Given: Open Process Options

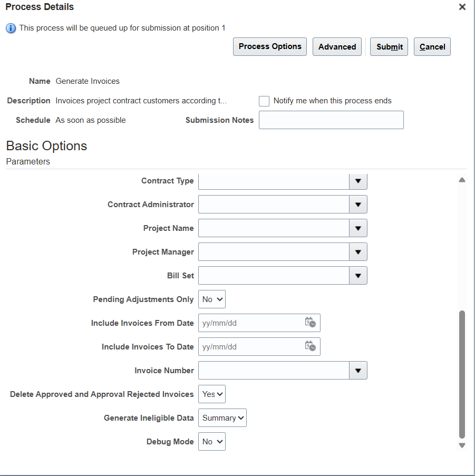Looking at the screenshot, I should click(x=270, y=46).
